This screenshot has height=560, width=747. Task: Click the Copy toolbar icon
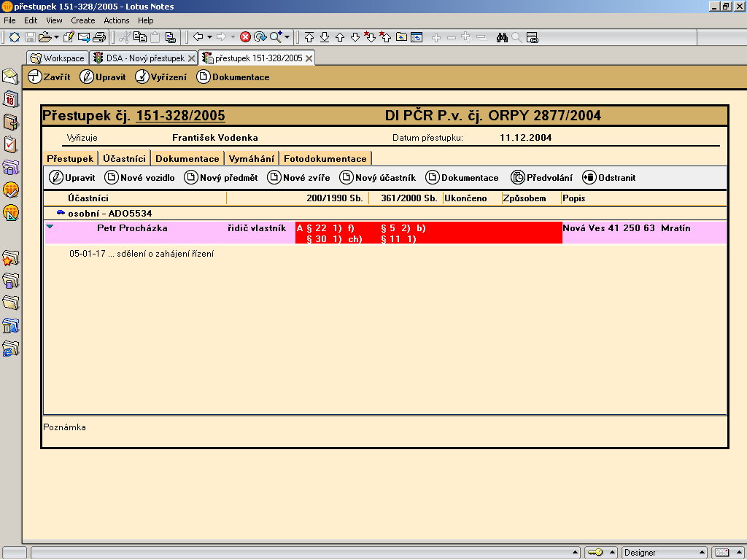click(140, 37)
